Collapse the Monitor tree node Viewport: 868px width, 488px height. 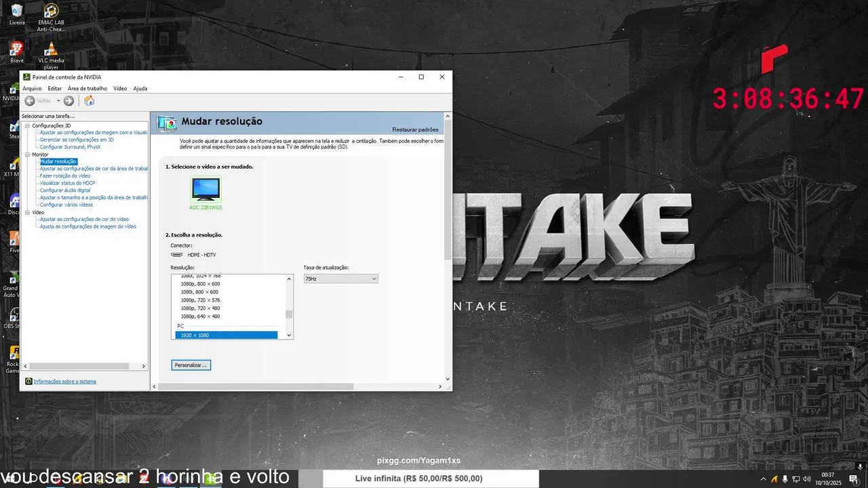(28, 155)
